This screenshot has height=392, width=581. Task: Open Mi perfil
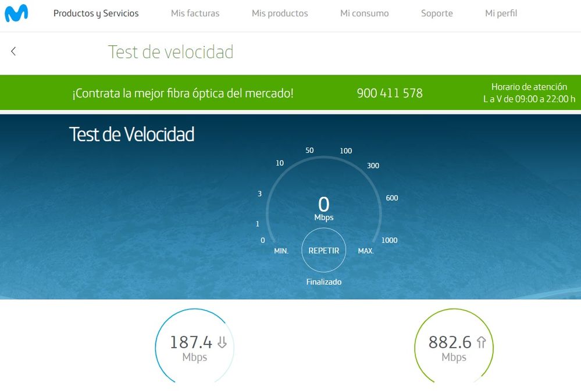(500, 13)
